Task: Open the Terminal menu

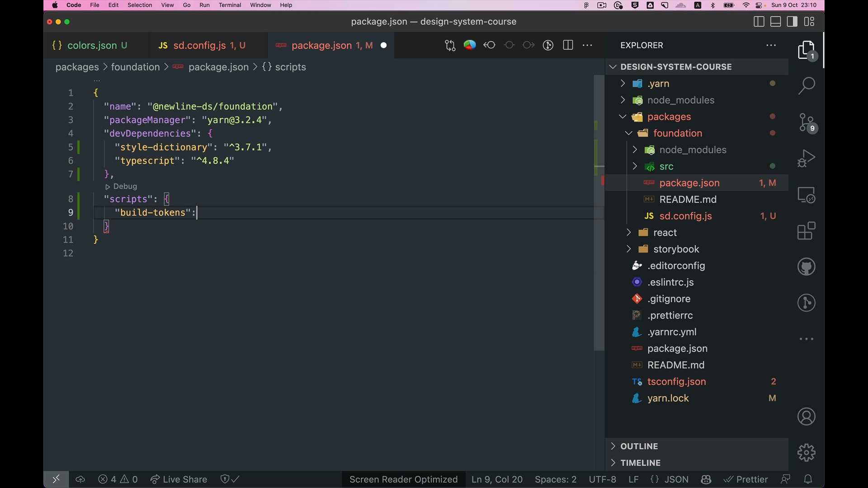Action: coord(230,5)
